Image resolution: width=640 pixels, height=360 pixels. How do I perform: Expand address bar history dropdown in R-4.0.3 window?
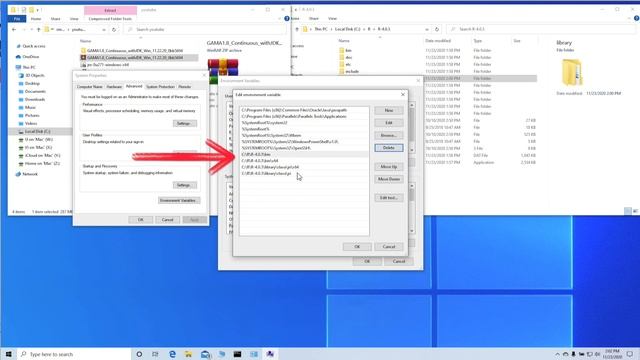point(427,29)
